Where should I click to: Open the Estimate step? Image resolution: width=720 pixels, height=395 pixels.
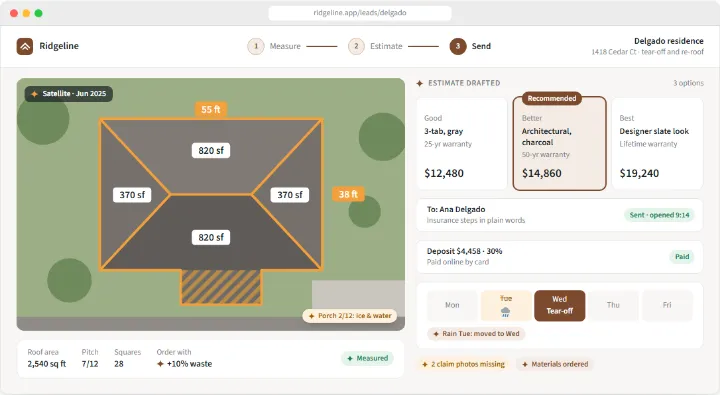coord(375,46)
